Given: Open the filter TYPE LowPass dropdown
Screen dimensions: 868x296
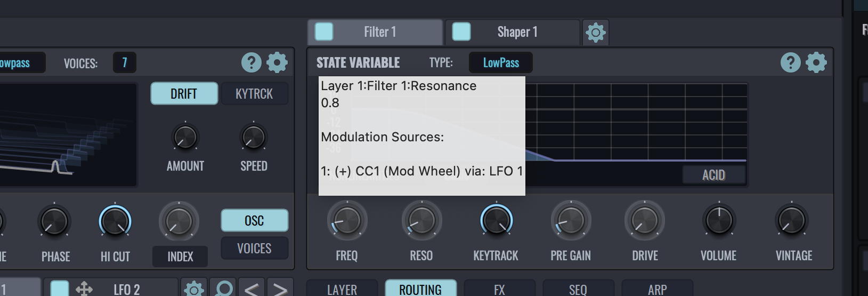Looking at the screenshot, I should (500, 63).
